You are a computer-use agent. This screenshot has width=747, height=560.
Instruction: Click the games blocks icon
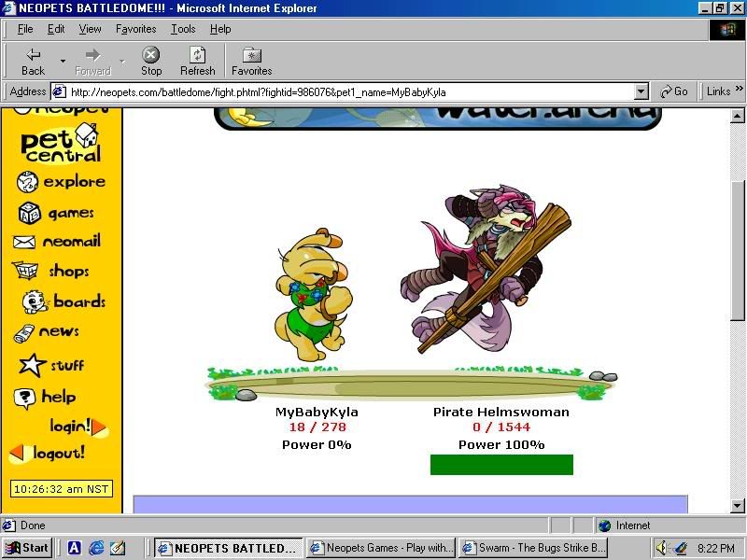click(30, 213)
